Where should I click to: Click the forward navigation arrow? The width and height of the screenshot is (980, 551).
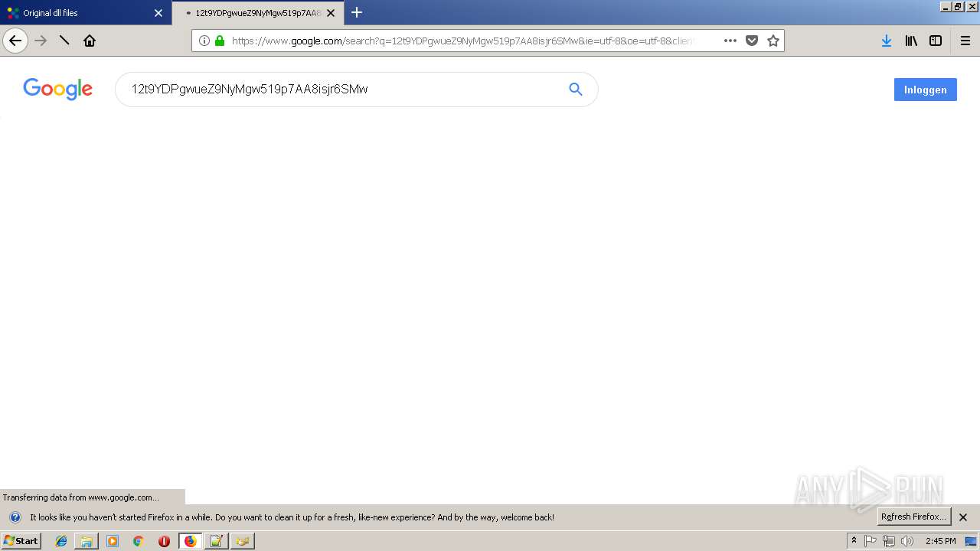[x=41, y=41]
